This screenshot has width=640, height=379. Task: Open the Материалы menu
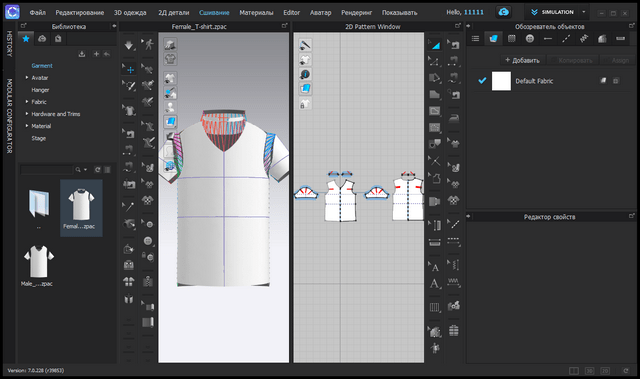256,13
